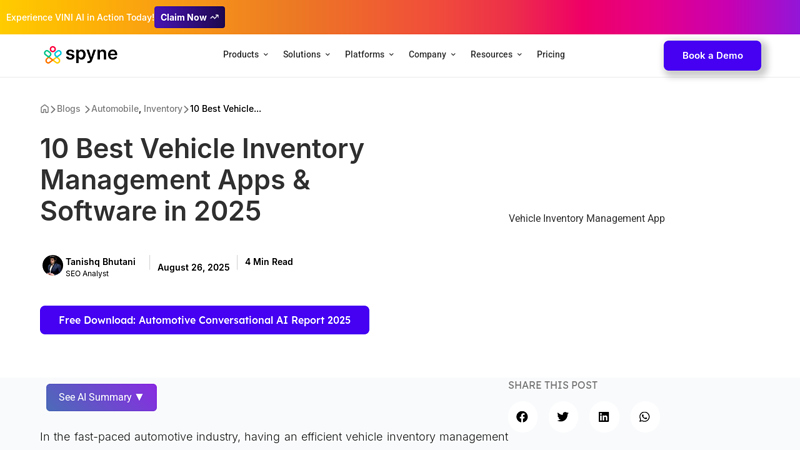800x450 pixels.
Task: Click the Claim Now banner button
Action: coord(190,17)
